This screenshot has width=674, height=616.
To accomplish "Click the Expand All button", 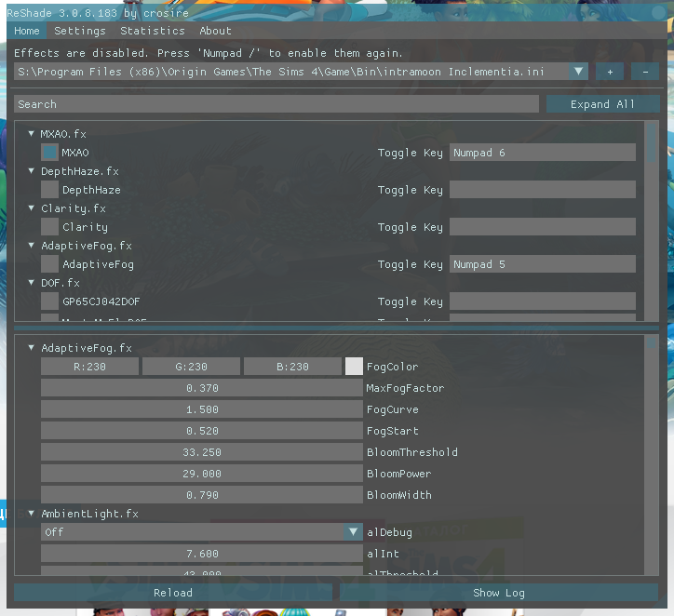I will tap(602, 104).
